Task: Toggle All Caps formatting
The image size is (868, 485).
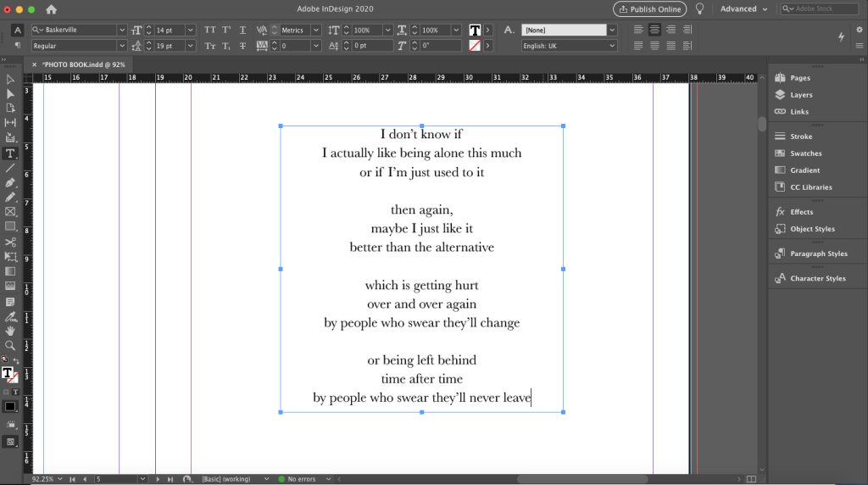Action: (x=209, y=30)
